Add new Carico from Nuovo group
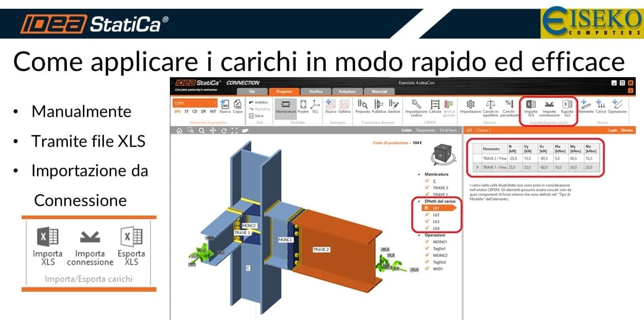644x320 pixels. 601,106
